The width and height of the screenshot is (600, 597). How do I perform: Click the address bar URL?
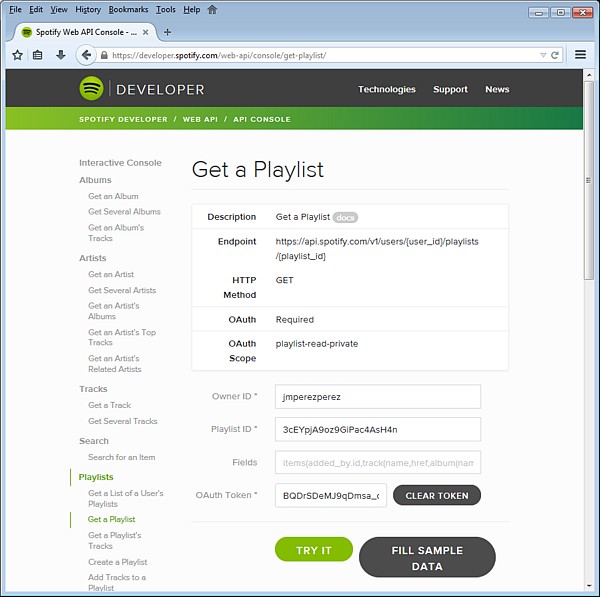[x=219, y=55]
